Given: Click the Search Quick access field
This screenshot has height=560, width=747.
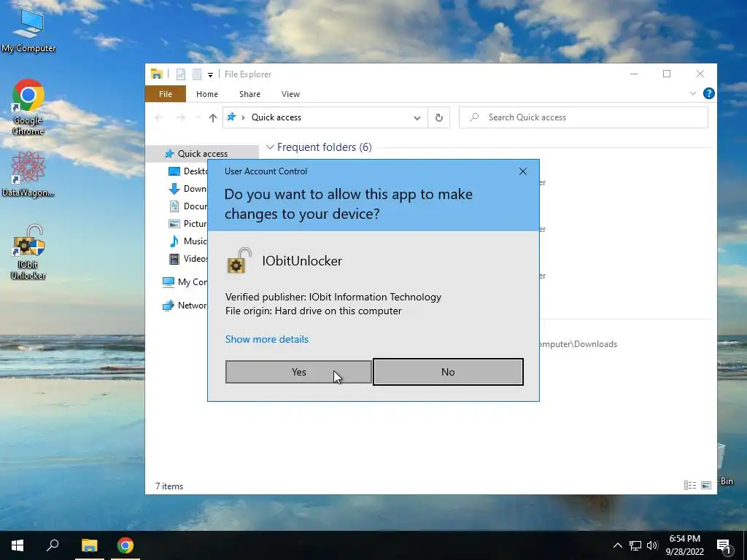Looking at the screenshot, I should click(x=584, y=117).
